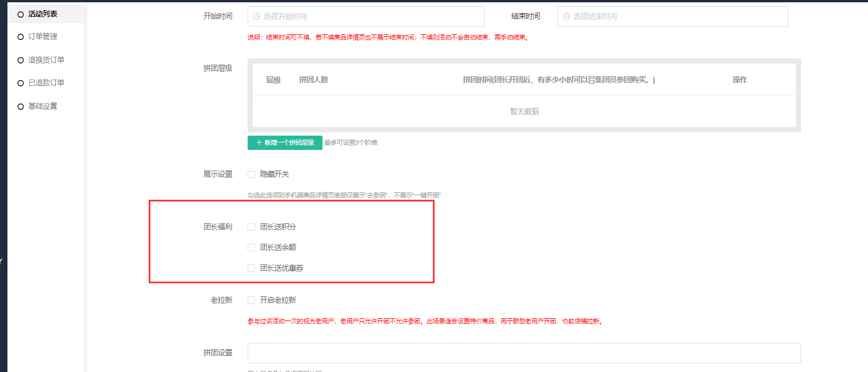Click 新增一个拼团层级 button
The height and width of the screenshot is (372, 868).
(285, 143)
